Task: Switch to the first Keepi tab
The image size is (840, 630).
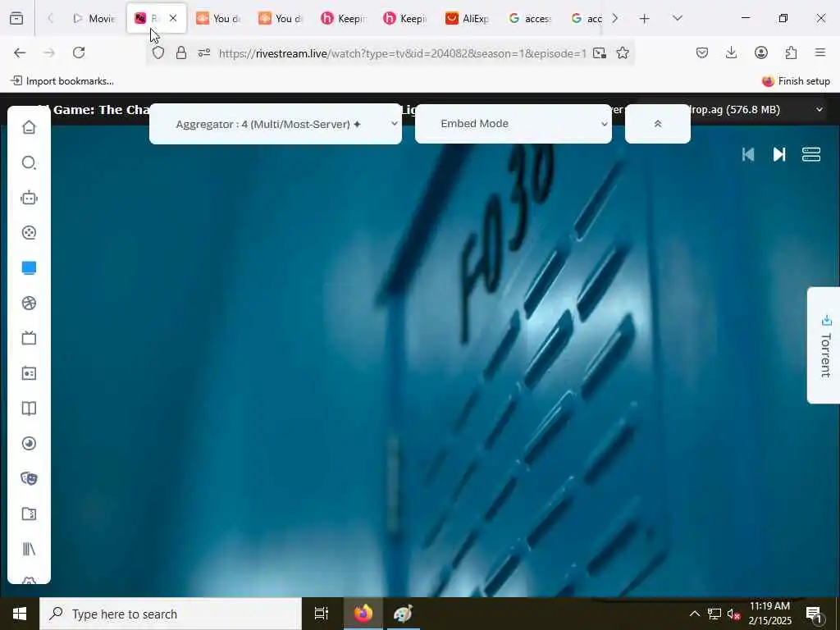Action: coord(343,18)
